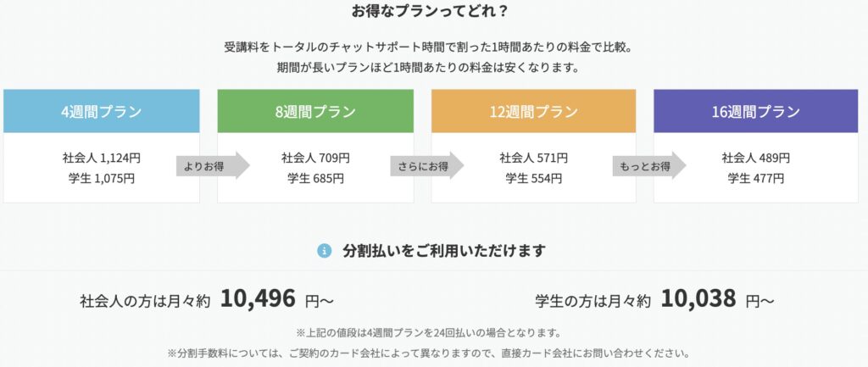868x367 pixels.
Task: Click the 10,038 monthly amount for 学生
Action: (698, 299)
